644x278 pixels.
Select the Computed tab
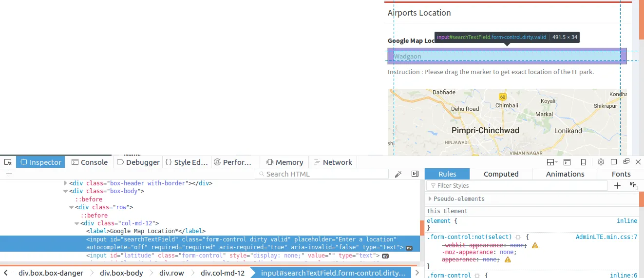point(501,174)
